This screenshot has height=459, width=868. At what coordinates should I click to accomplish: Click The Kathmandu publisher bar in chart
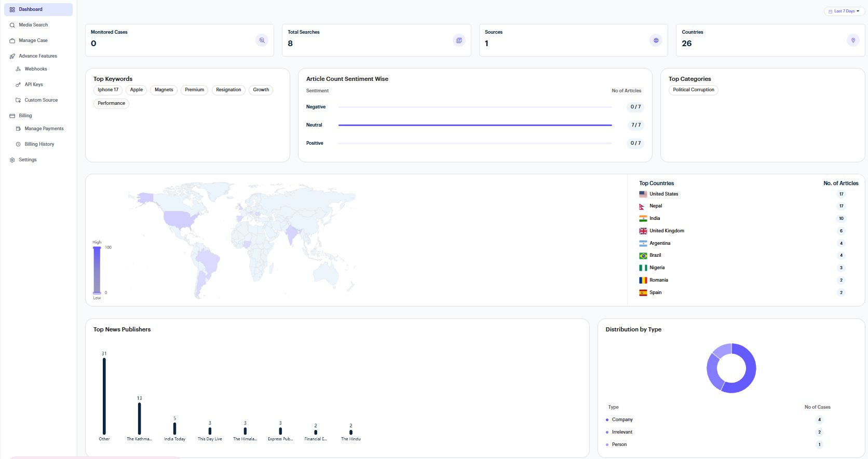point(139,419)
